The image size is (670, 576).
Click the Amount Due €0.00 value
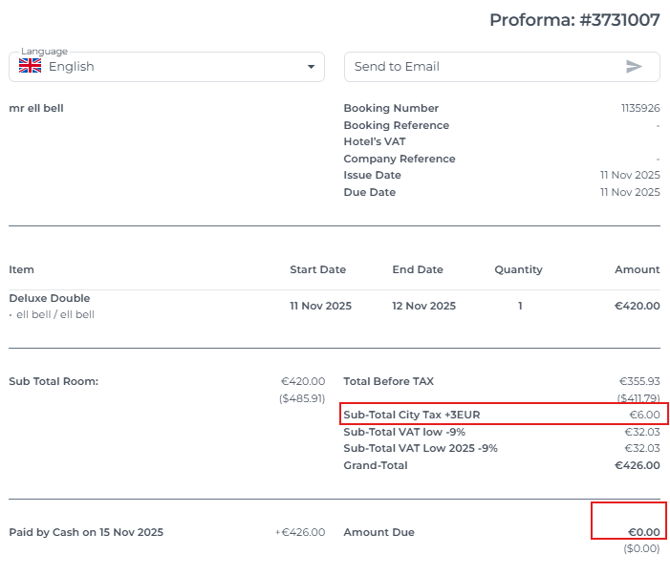(643, 532)
